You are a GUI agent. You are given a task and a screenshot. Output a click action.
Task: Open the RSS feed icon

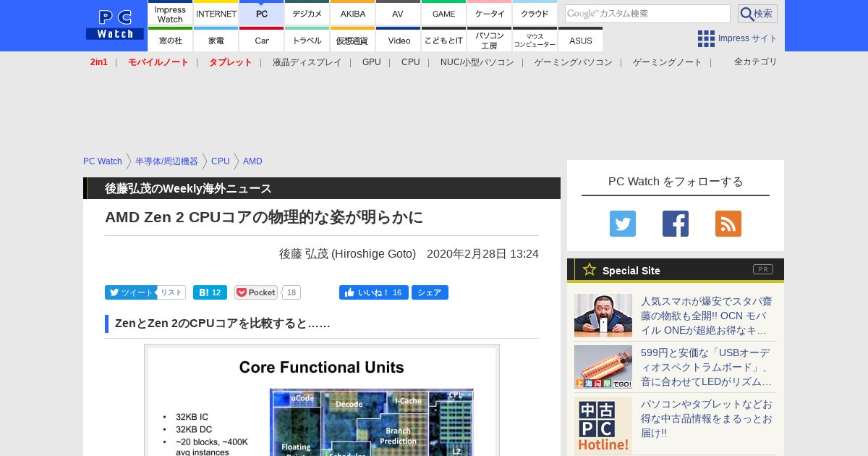(x=728, y=224)
